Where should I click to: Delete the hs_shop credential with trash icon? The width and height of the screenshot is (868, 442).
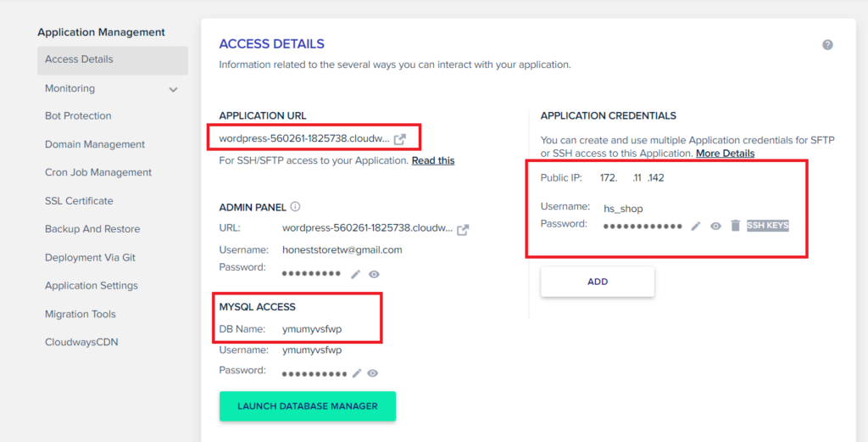(x=735, y=227)
